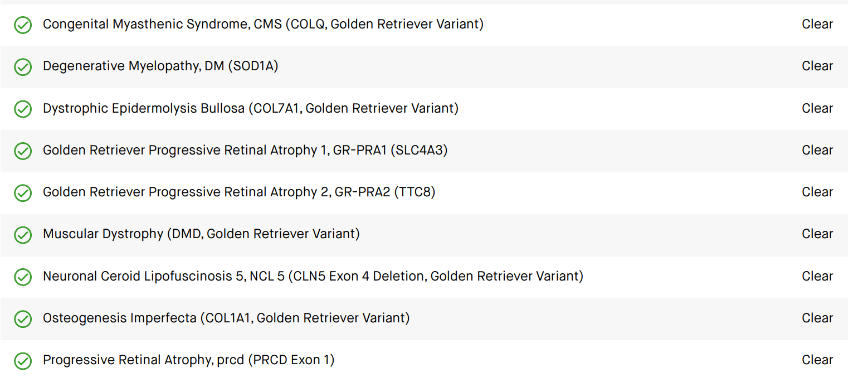Image resolution: width=868 pixels, height=377 pixels.
Task: Open the Neuronal Ceroid Lipofuscinosis 5 entry
Action: (313, 276)
